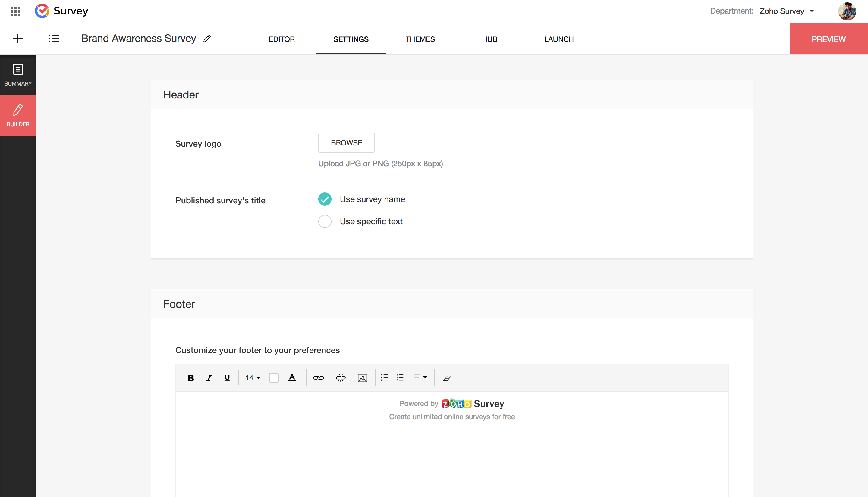Viewport: 868px width, 497px height.
Task: Click the plus icon to create survey
Action: pyautogui.click(x=18, y=39)
